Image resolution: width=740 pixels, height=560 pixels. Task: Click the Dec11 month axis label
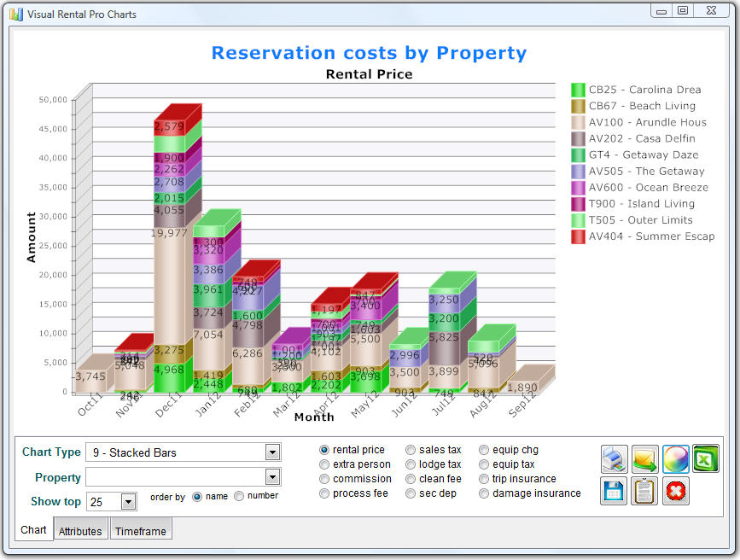click(168, 405)
